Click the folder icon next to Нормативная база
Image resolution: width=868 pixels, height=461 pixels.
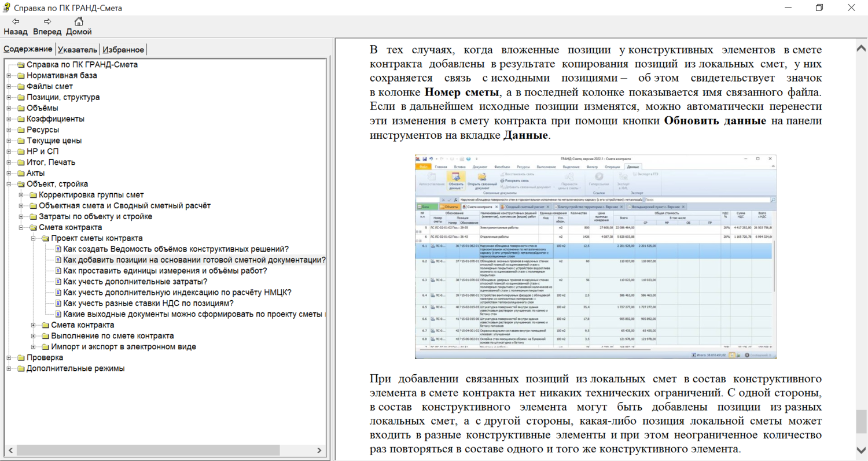tap(21, 76)
